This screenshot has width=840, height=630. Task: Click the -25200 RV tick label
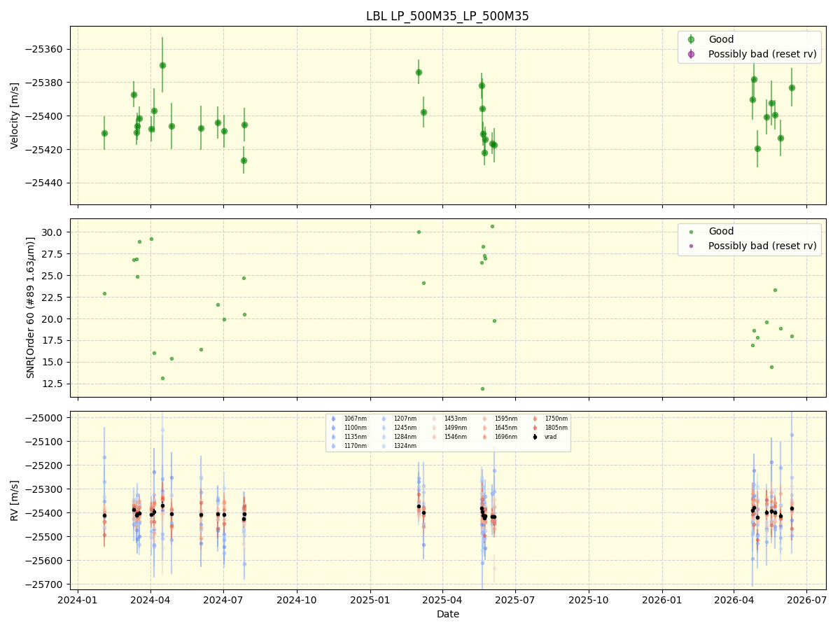(x=45, y=465)
